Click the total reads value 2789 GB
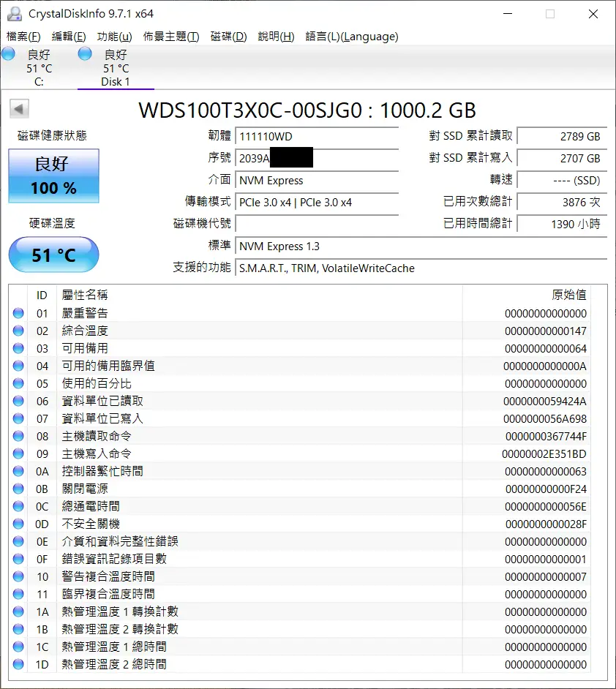 click(562, 136)
